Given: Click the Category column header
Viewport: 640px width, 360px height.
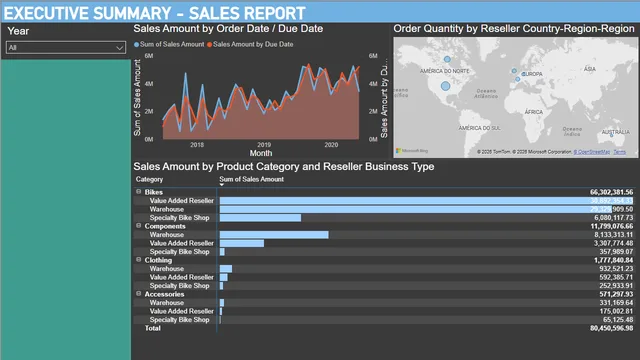Looking at the screenshot, I should click(149, 179).
